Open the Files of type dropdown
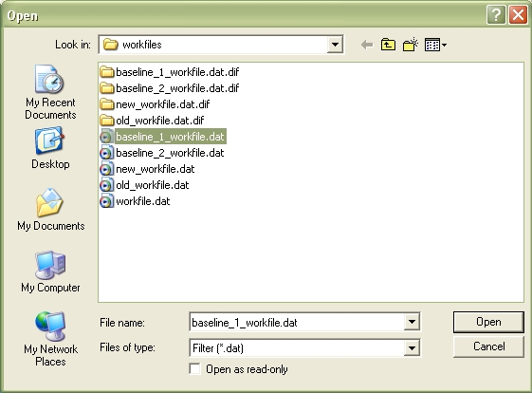The width and height of the screenshot is (532, 393). pos(412,347)
